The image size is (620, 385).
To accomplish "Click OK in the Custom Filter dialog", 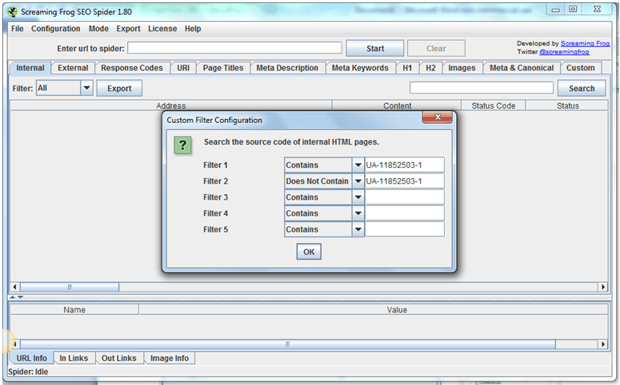I will coord(309,252).
